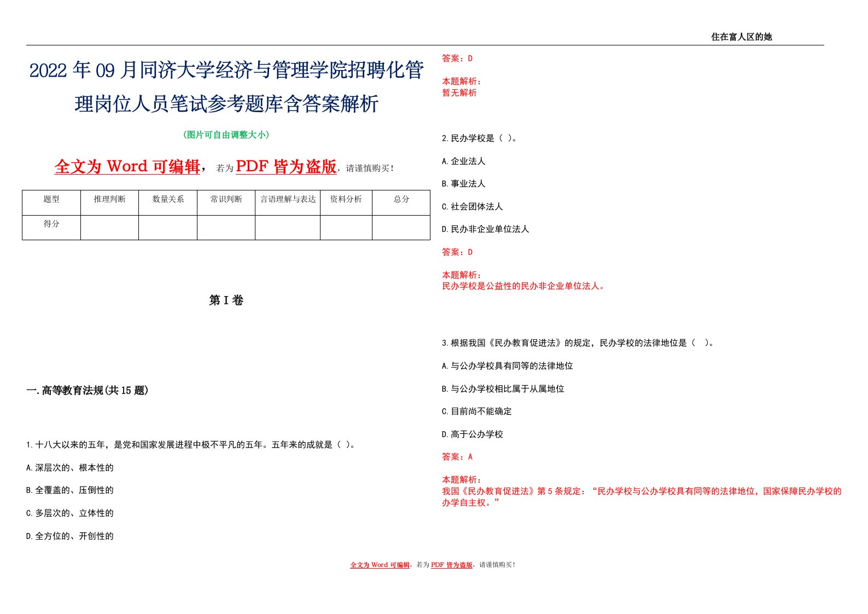This screenshot has height=614, width=868.
Task: Select option A.深层次的、根本性的
Action: [70, 468]
